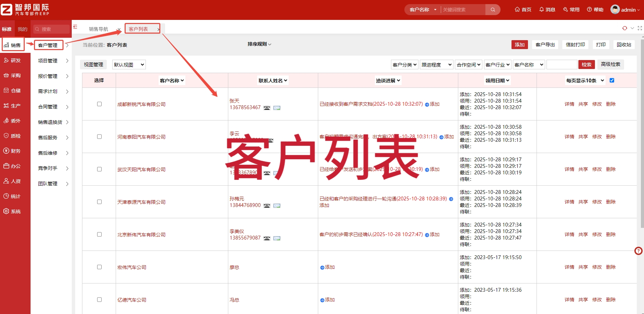Viewport: 644px width, 314px height.
Task: Click the red 添加 button
Action: [x=520, y=45]
